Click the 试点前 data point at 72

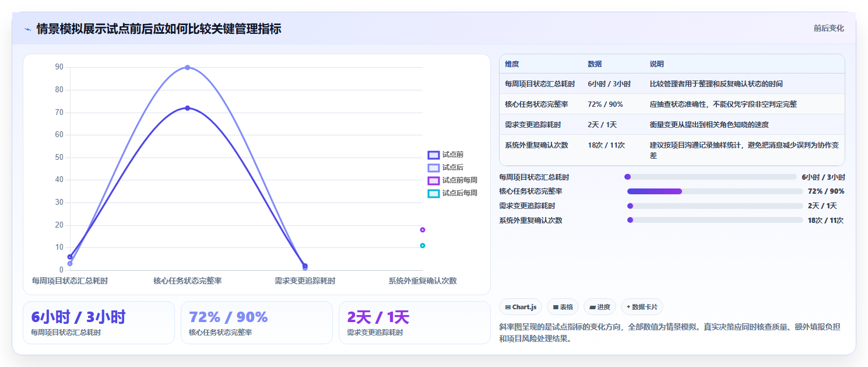(x=188, y=108)
